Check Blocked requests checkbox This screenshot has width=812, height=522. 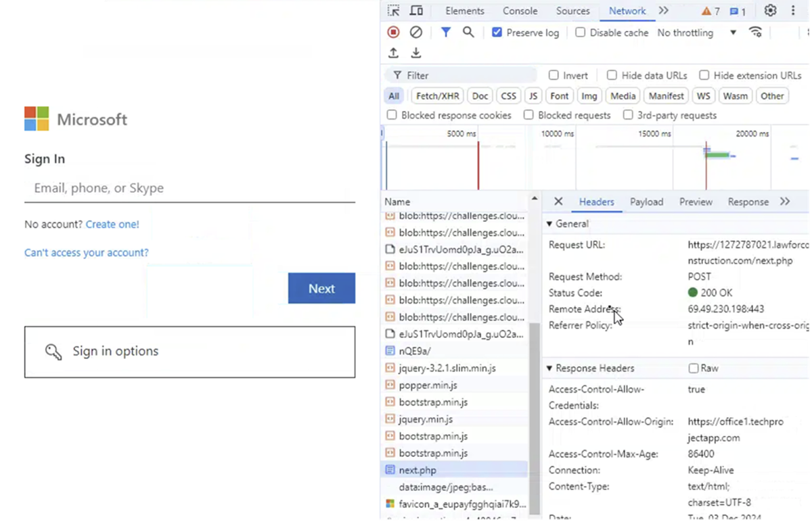click(528, 115)
